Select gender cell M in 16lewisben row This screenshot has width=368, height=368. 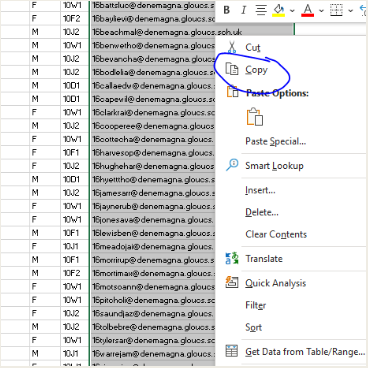(x=45, y=233)
